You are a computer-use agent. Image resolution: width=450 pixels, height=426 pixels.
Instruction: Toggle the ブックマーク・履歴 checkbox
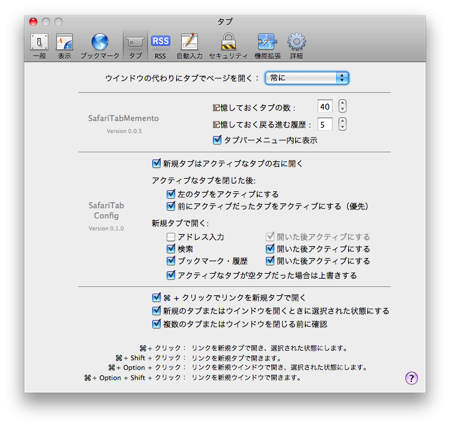tap(171, 261)
